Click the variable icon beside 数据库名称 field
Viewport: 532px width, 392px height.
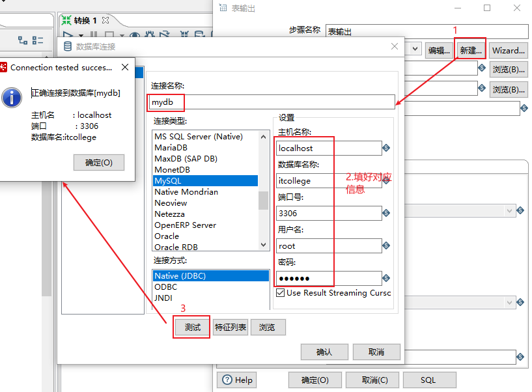pos(385,180)
